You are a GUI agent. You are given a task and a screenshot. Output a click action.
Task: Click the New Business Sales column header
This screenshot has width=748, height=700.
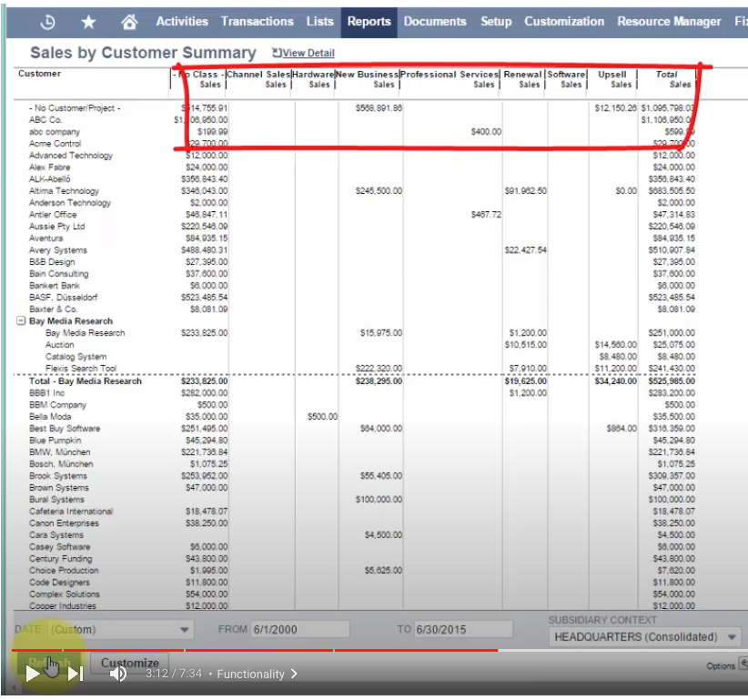coord(367,79)
